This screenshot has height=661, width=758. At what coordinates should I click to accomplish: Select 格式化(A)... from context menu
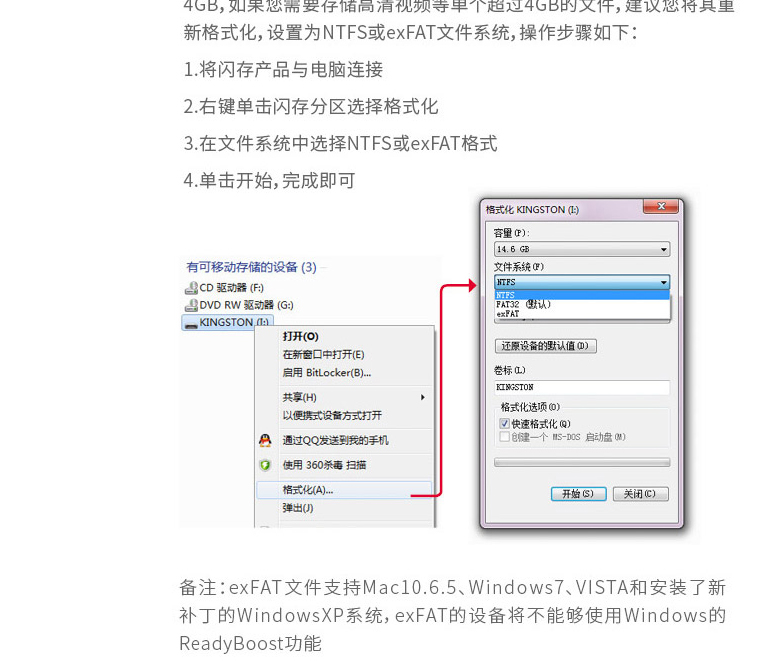(x=344, y=490)
